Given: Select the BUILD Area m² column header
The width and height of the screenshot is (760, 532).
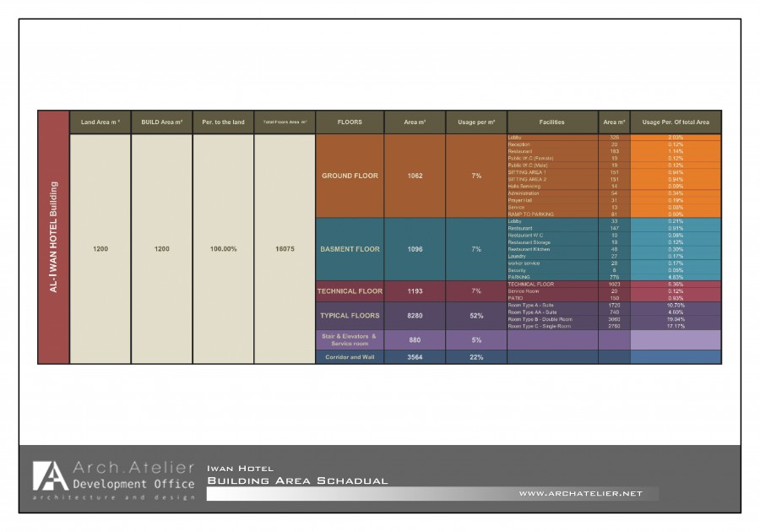Looking at the screenshot, I should click(x=161, y=122).
